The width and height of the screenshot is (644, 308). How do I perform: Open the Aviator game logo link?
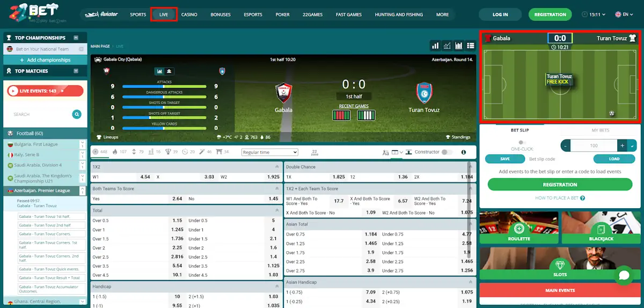tap(101, 14)
